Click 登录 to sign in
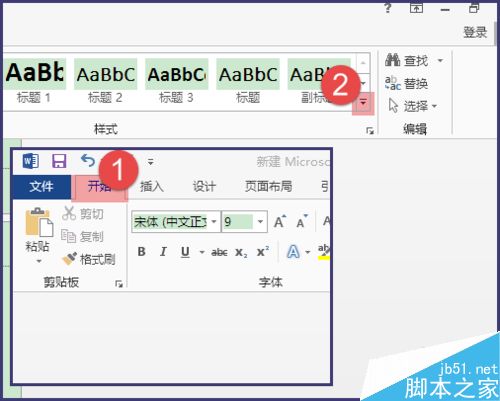Viewport: 500px width, 401px height. click(x=475, y=32)
